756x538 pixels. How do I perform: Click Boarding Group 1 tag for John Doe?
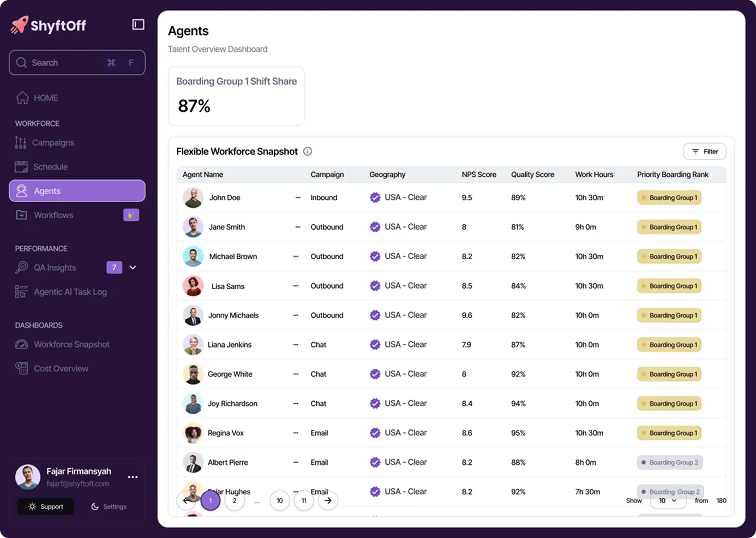(x=669, y=198)
